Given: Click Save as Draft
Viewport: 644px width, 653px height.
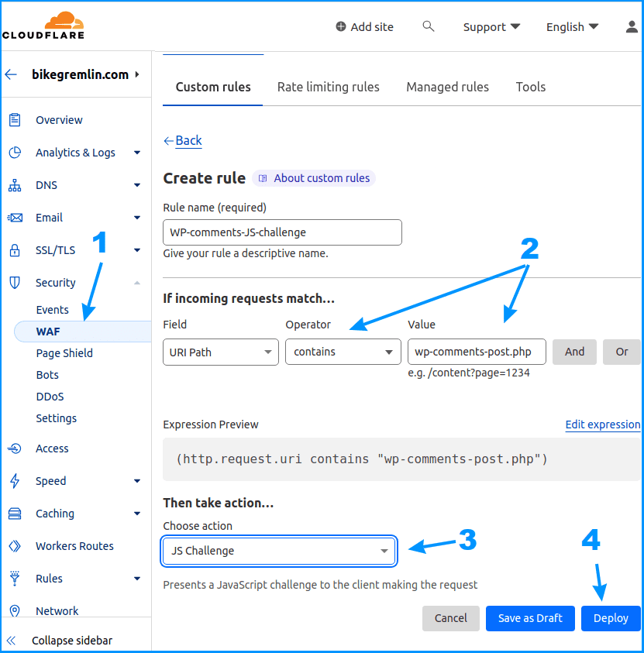Looking at the screenshot, I should [530, 618].
